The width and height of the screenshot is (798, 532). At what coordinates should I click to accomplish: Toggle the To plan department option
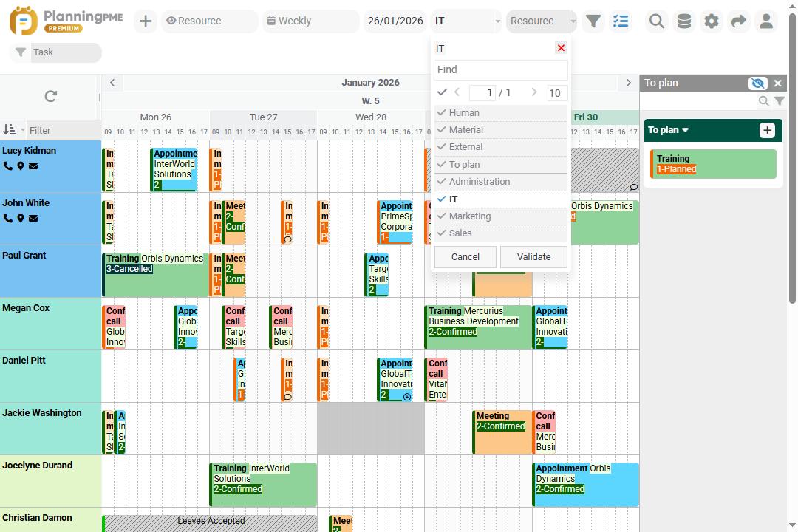click(501, 165)
